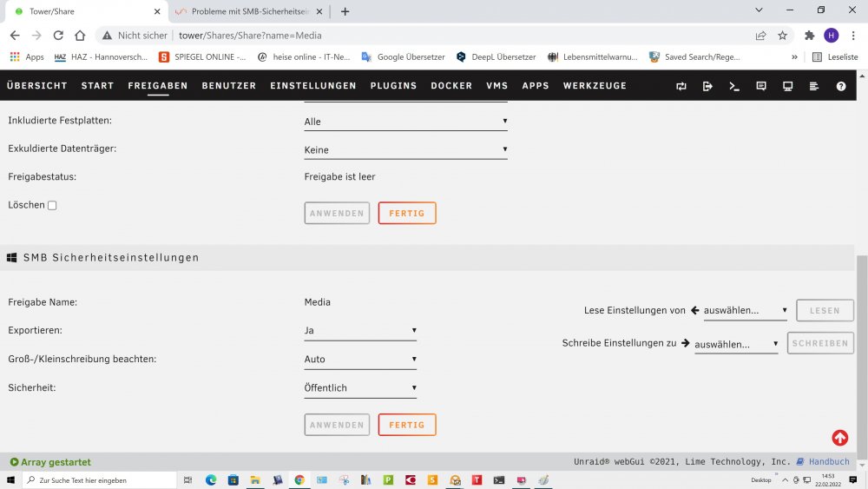Open the VMS menu
Viewport: 868px width, 489px height.
point(497,86)
